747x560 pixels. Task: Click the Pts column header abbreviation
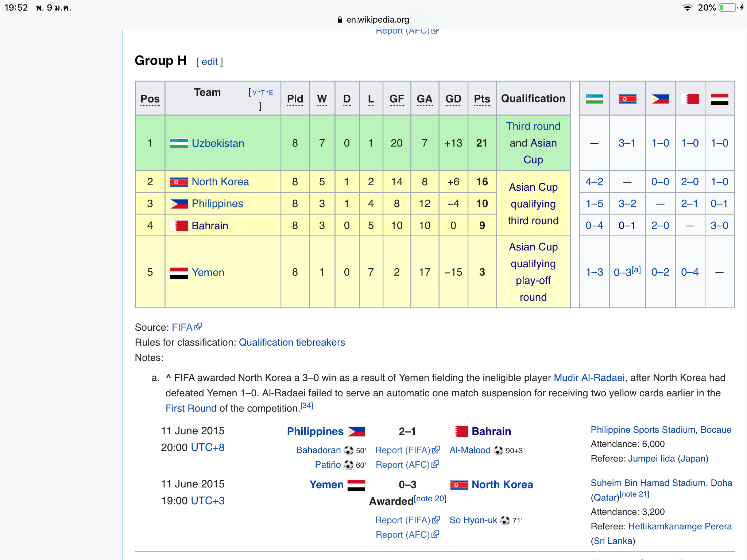(482, 99)
